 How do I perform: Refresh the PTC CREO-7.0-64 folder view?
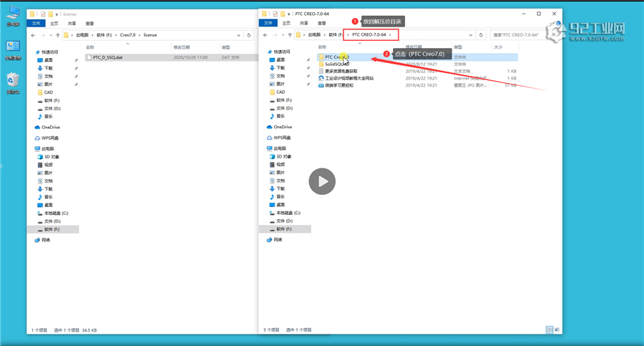tap(481, 35)
